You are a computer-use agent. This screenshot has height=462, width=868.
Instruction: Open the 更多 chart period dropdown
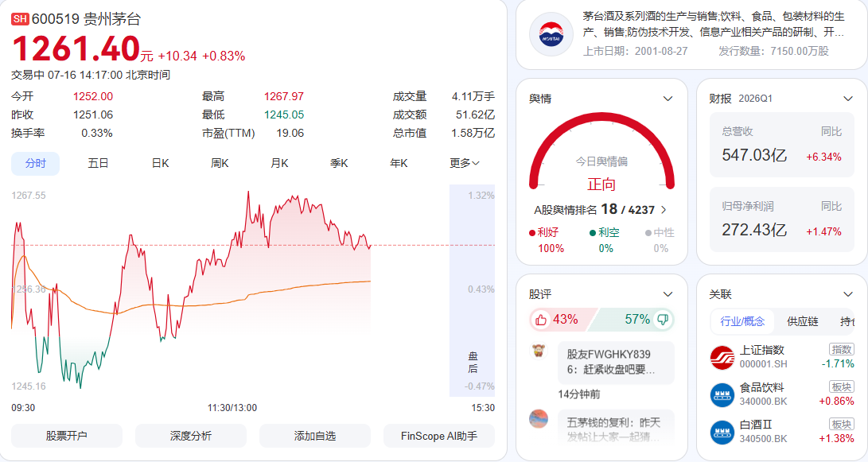coord(465,163)
